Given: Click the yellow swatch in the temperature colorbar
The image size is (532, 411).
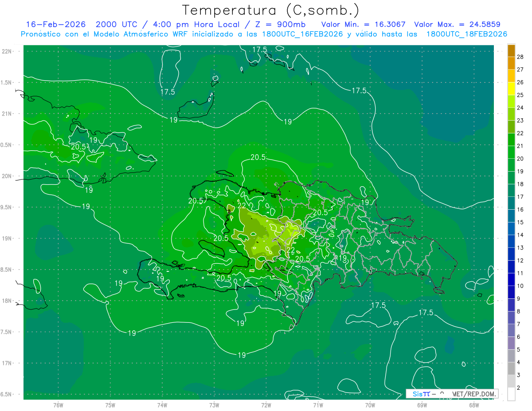Looking at the screenshot, I should [x=511, y=88].
